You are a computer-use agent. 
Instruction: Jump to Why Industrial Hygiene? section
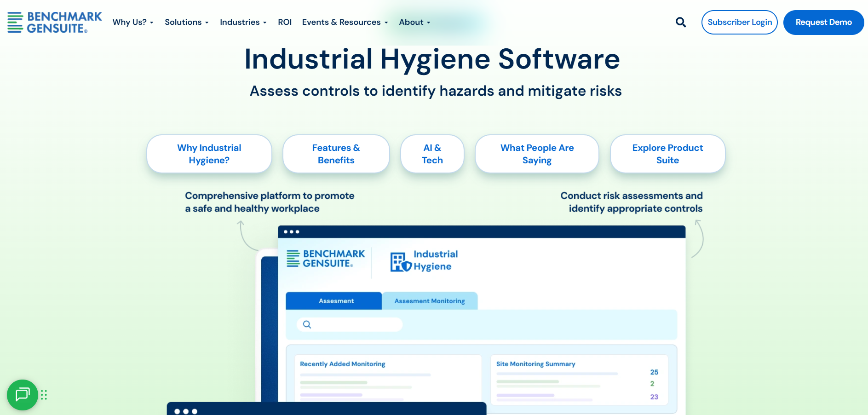(x=209, y=154)
